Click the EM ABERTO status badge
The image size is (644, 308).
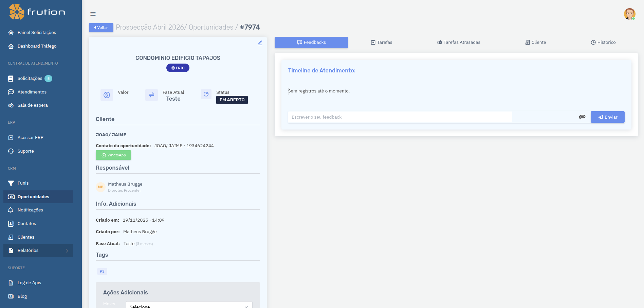(x=232, y=100)
